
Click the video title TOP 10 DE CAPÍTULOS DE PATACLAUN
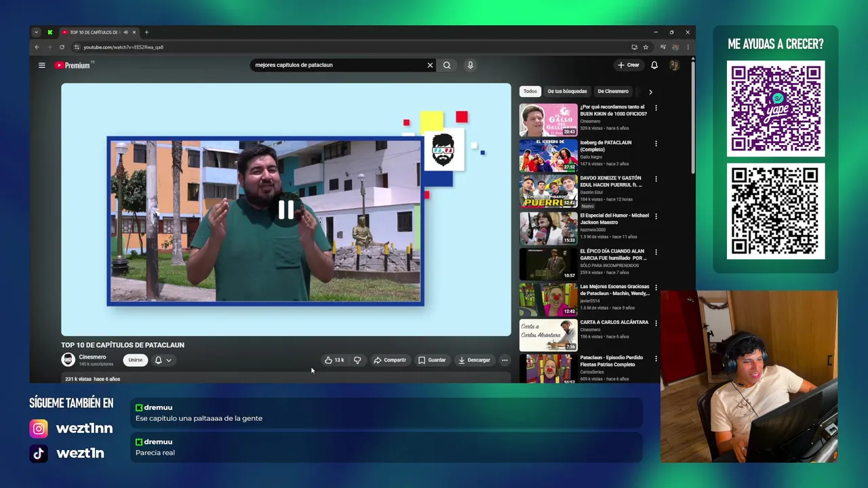coord(123,345)
